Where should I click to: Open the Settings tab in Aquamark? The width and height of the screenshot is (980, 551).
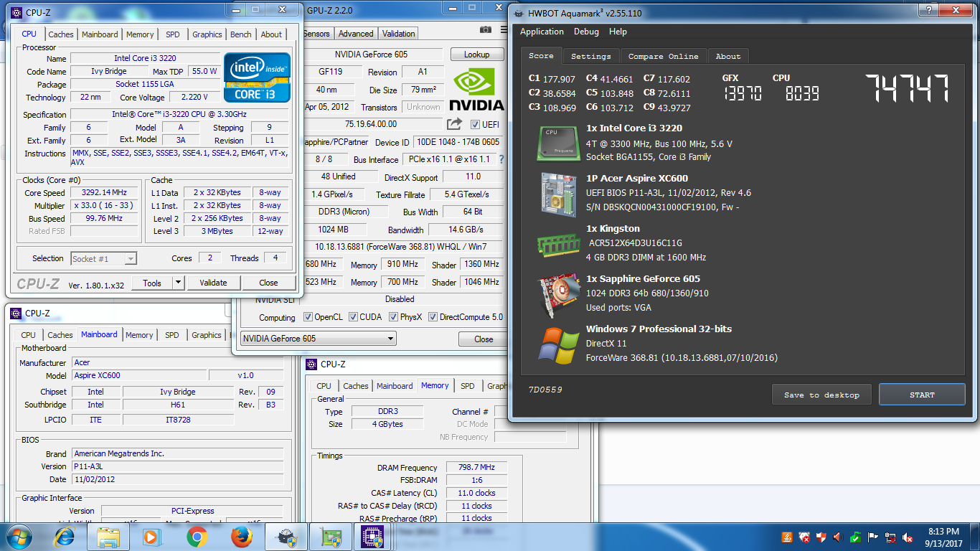(591, 56)
